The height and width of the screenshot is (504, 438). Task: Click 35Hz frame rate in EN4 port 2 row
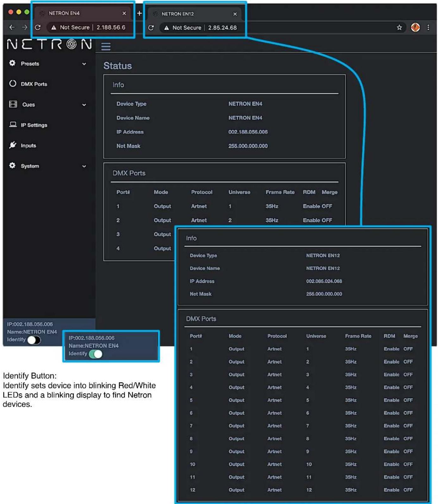pyautogui.click(x=272, y=220)
